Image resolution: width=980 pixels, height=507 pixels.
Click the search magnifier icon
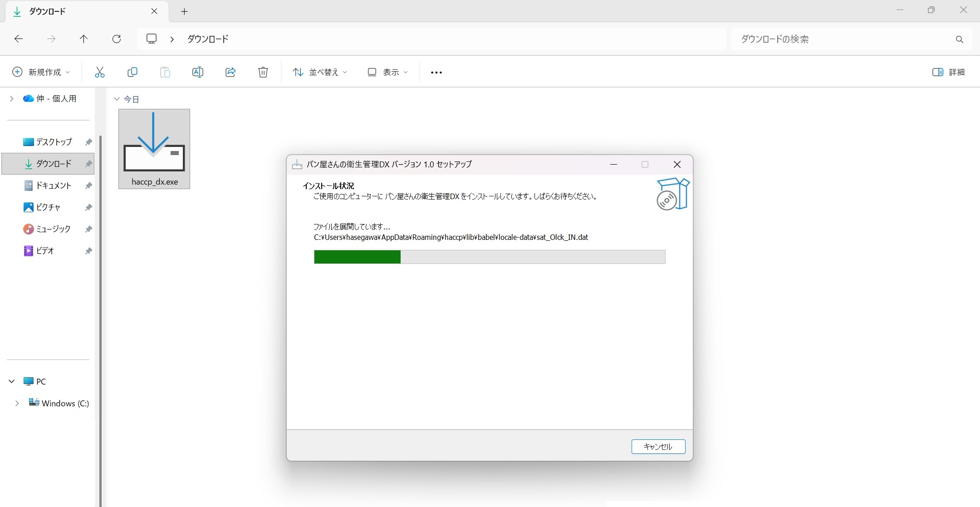tap(959, 39)
